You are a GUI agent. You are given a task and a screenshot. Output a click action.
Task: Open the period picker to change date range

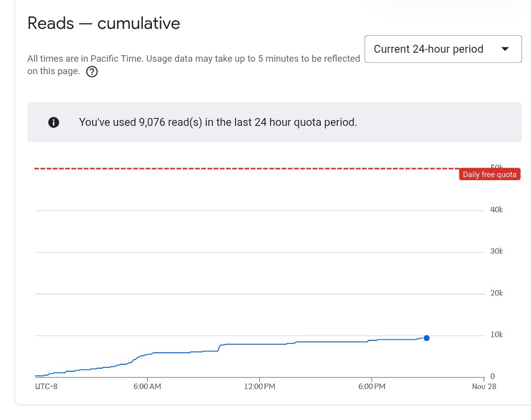pos(443,49)
